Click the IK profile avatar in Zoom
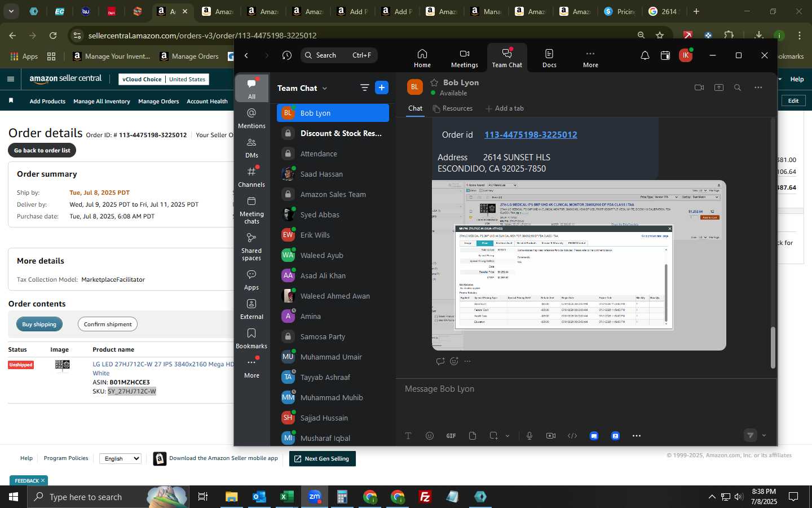 click(685, 55)
